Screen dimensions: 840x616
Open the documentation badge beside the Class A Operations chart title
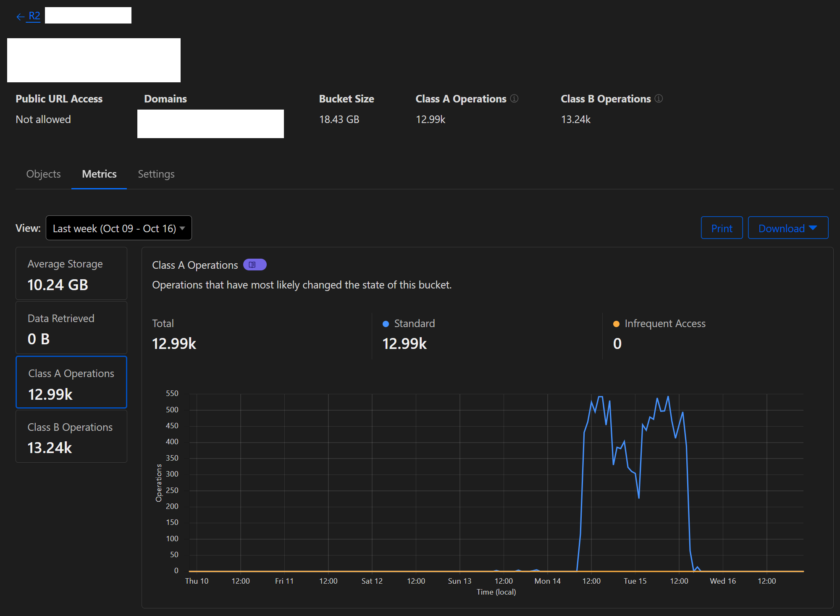point(255,265)
